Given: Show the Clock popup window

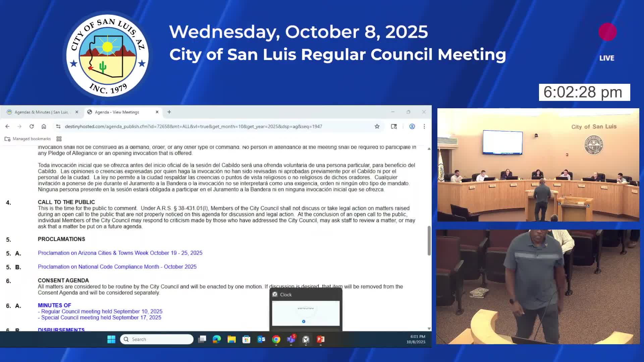Looking at the screenshot, I should [x=306, y=340].
